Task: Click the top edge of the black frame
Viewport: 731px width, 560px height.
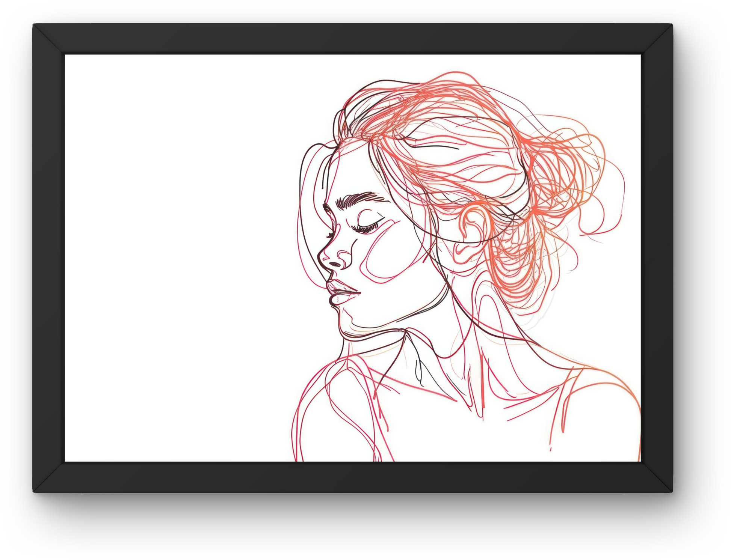Action: (352, 39)
